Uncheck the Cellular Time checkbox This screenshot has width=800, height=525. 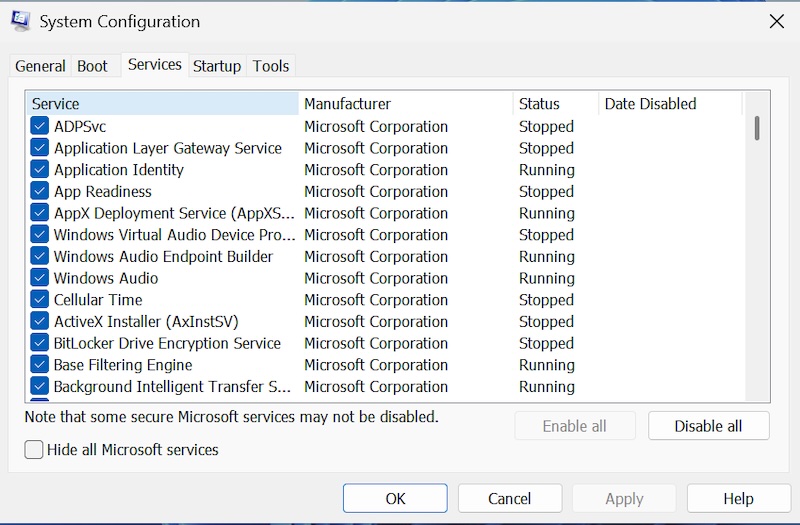pyautogui.click(x=40, y=299)
